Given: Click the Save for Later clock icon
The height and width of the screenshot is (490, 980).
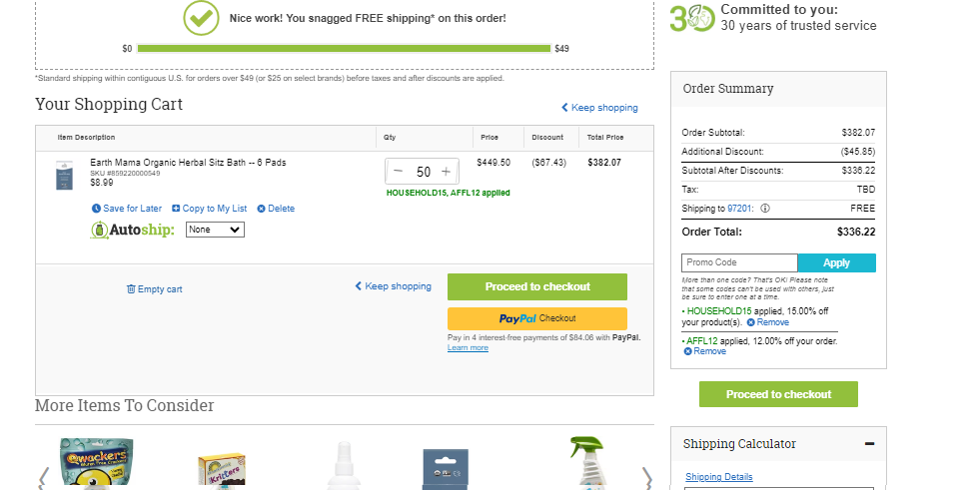Looking at the screenshot, I should click(96, 209).
